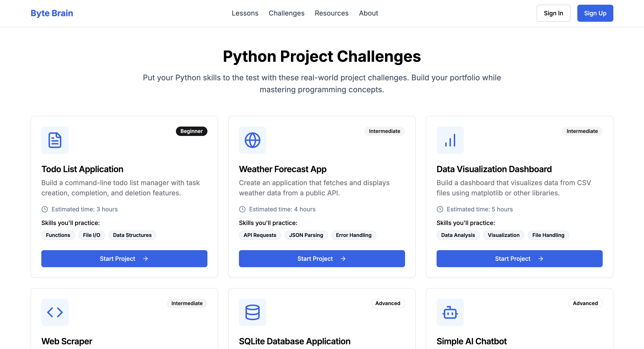Click the Data Structures skill tag
Screen dimensions: 644x349
tap(132, 235)
